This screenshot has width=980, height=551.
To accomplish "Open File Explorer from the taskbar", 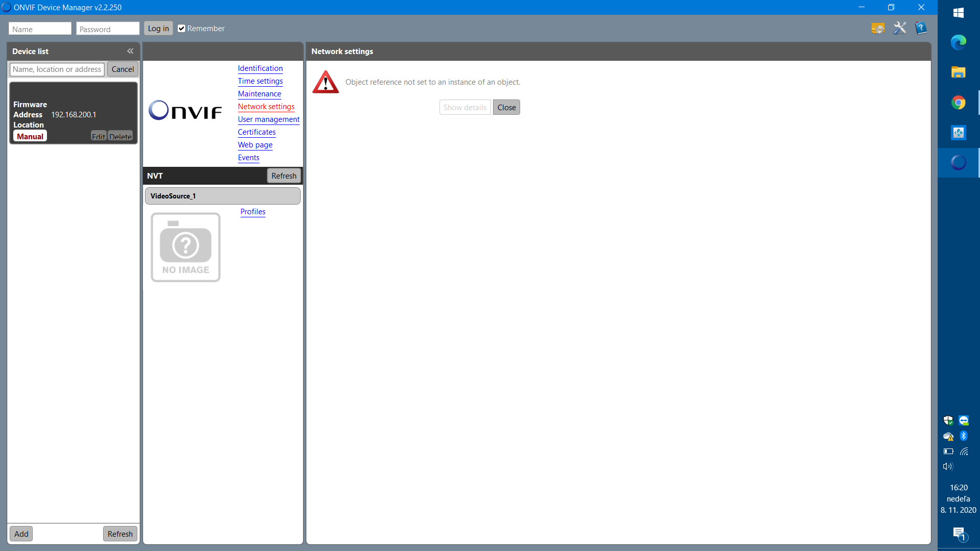I will coord(958,72).
